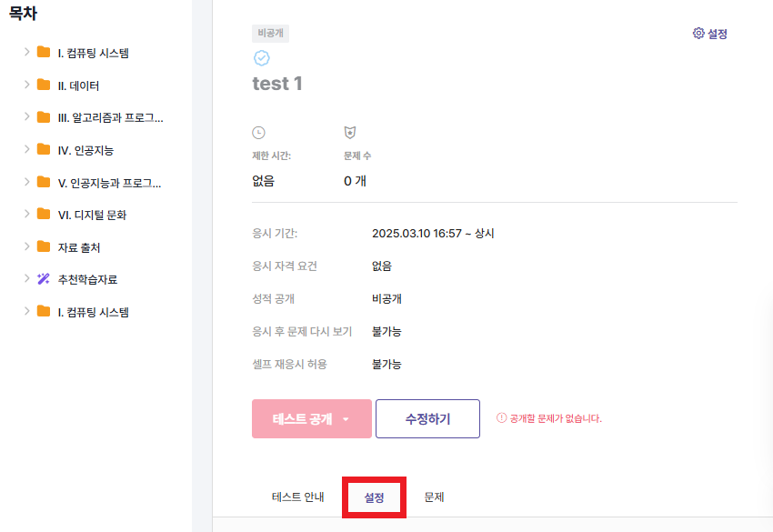Open the 테스트 안내 tab

pos(297,497)
